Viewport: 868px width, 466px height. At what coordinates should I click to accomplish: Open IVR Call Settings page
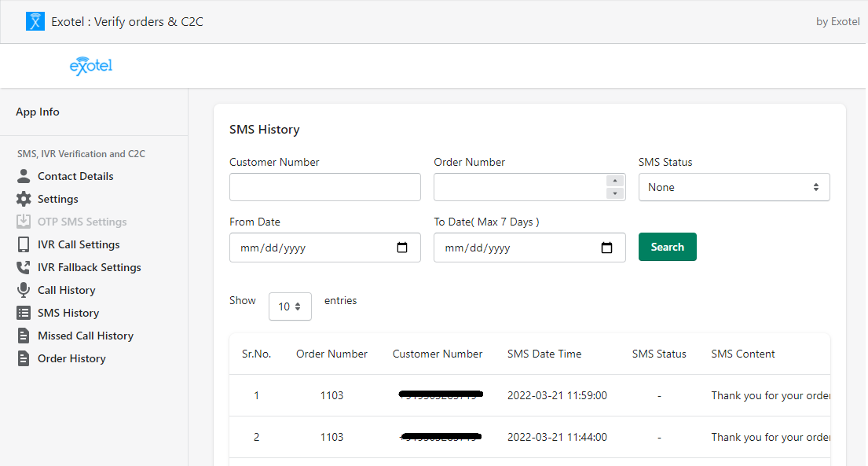(79, 244)
